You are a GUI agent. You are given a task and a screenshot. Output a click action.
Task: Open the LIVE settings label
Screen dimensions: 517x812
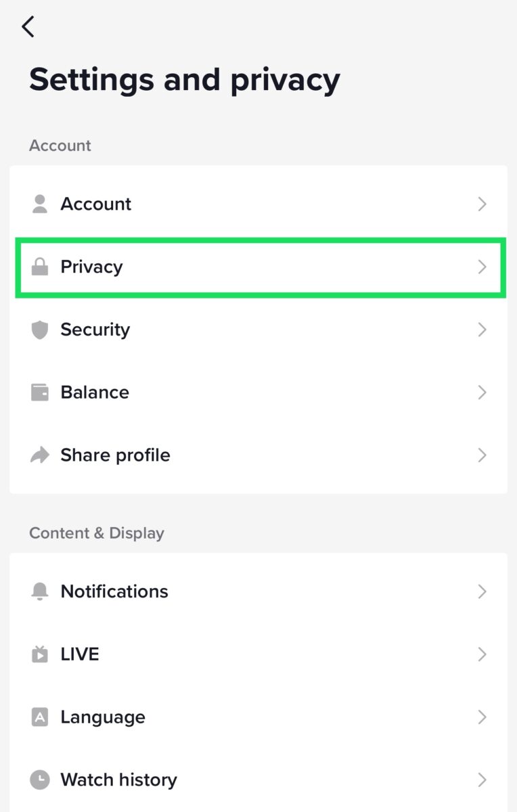(x=80, y=654)
